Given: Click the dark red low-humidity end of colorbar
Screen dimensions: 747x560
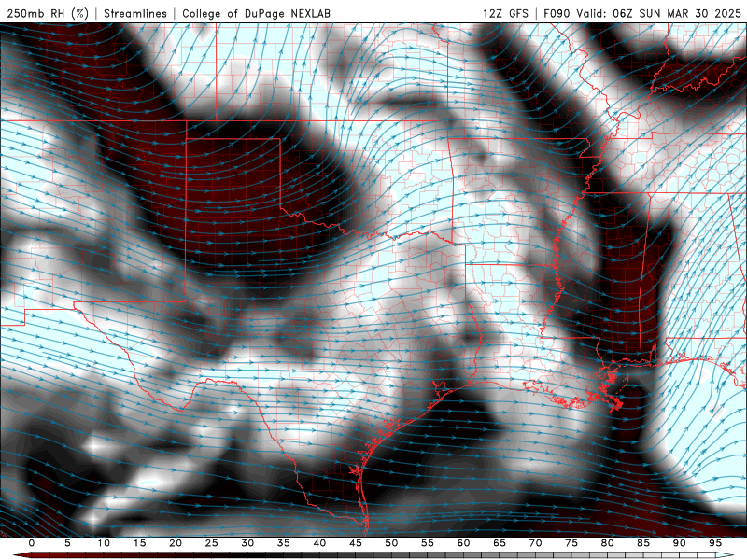Looking at the screenshot, I should (24, 555).
